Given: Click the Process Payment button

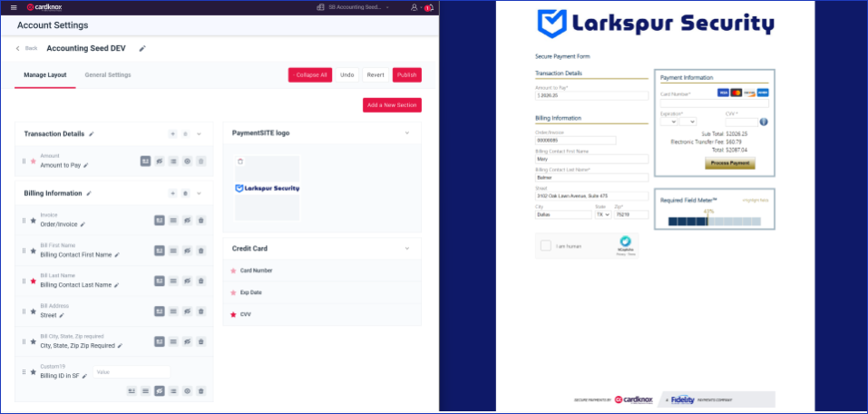Looking at the screenshot, I should (x=730, y=163).
